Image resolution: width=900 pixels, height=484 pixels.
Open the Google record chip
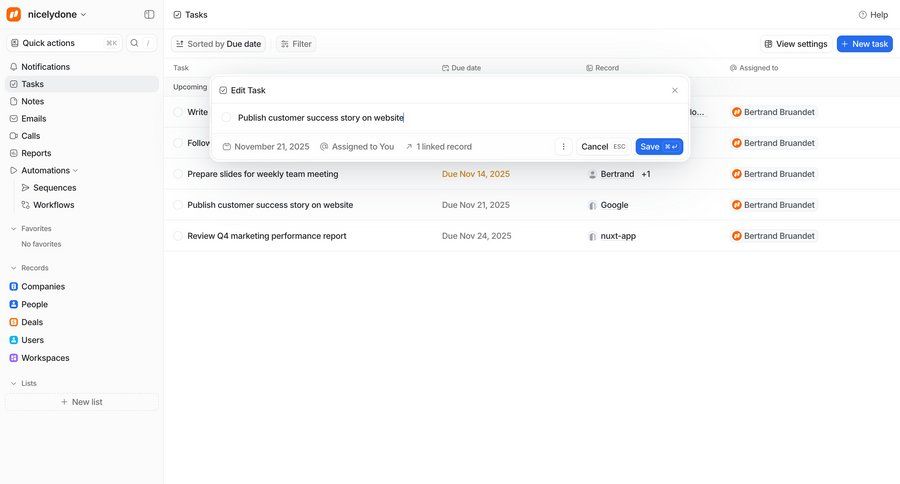coord(608,205)
